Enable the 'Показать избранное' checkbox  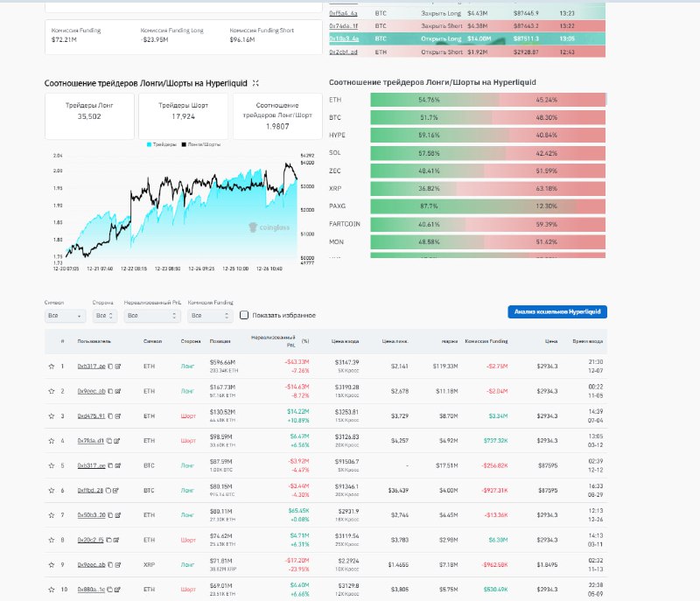(x=245, y=315)
